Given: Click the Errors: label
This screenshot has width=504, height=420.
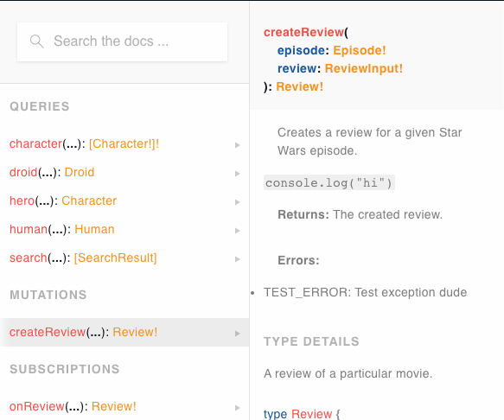Looking at the screenshot, I should tap(298, 260).
